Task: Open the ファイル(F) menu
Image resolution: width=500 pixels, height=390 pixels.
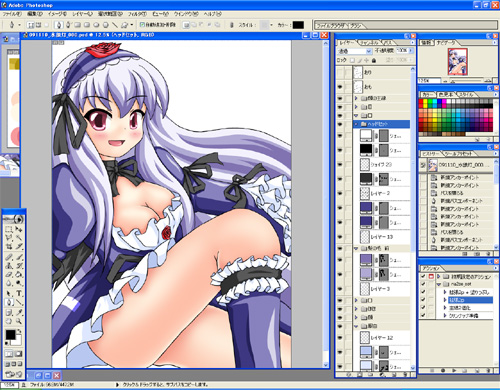Action: 12,14
